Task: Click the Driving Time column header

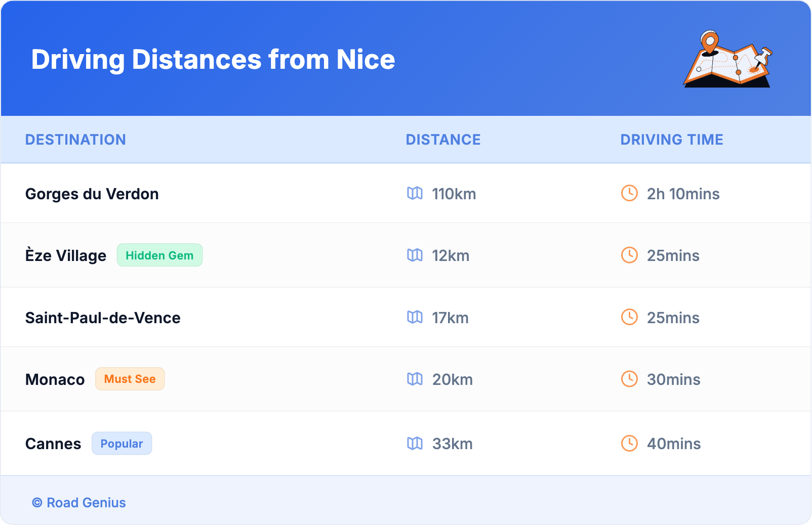Action: click(672, 140)
